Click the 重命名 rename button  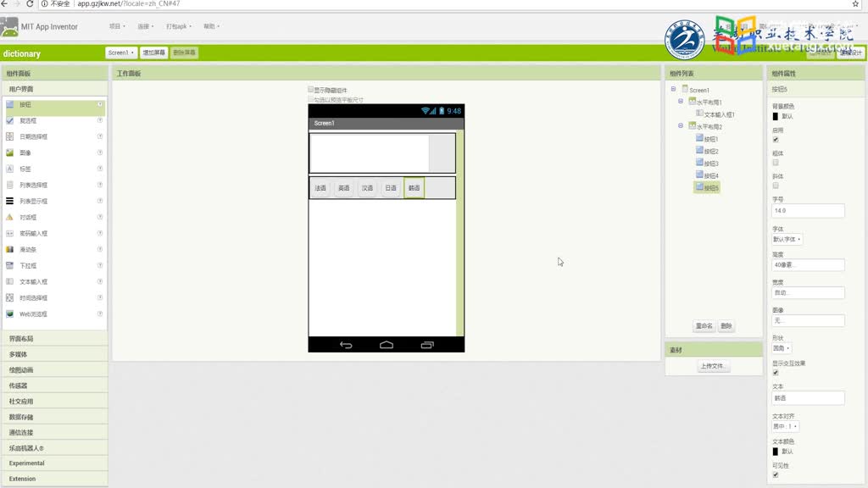(x=704, y=326)
